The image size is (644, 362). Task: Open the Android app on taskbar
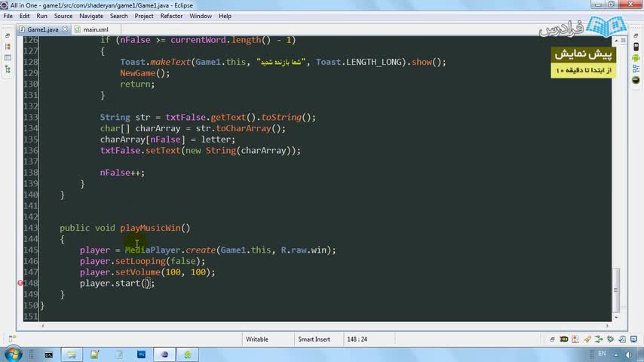(188, 354)
